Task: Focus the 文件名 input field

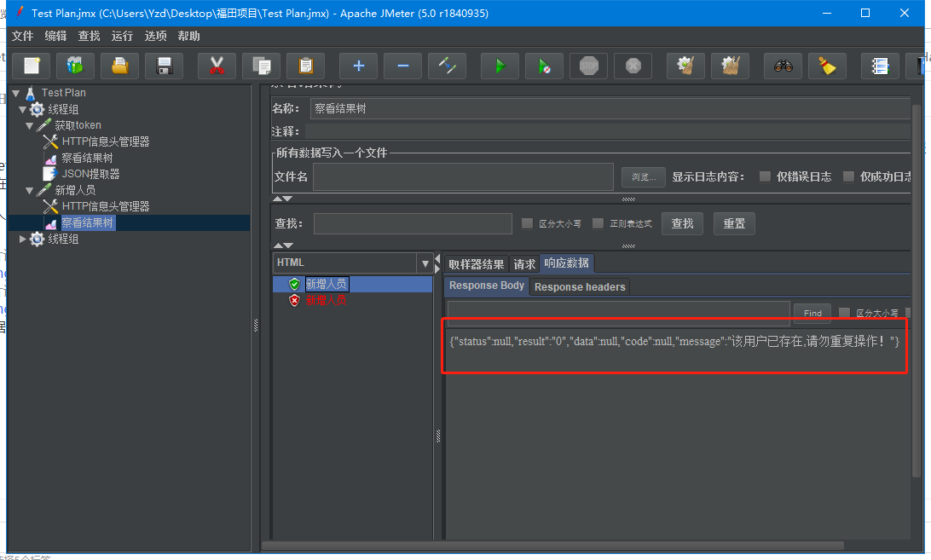Action: point(463,177)
